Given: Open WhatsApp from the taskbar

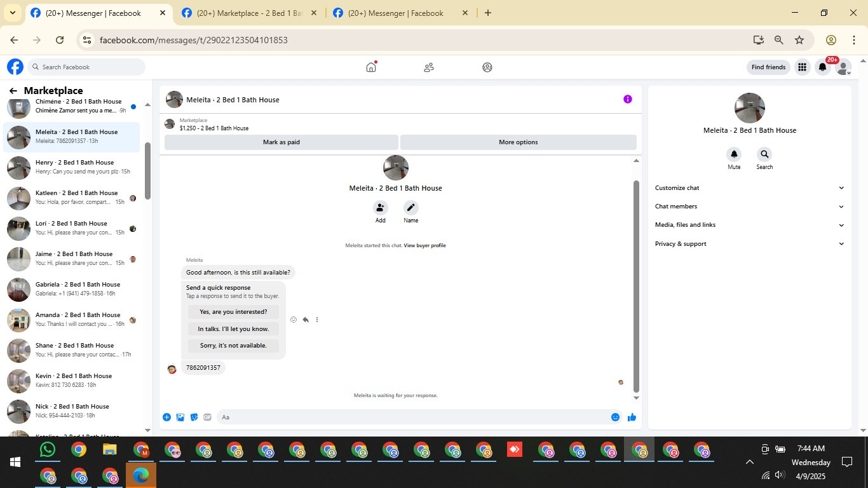Looking at the screenshot, I should 48,450.
